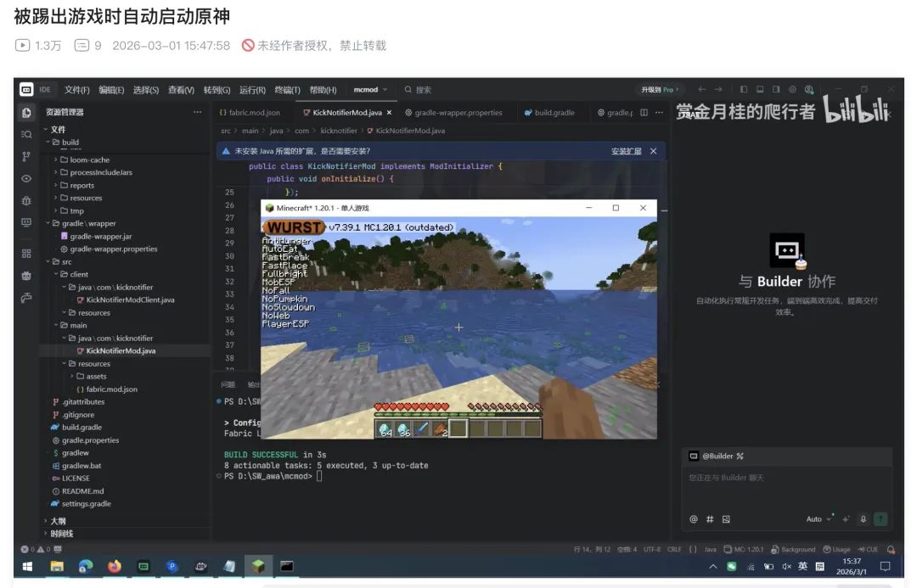Image resolution: width=917 pixels, height=588 pixels.
Task: Open the user account icon in the title bar
Action: pyautogui.click(x=809, y=89)
